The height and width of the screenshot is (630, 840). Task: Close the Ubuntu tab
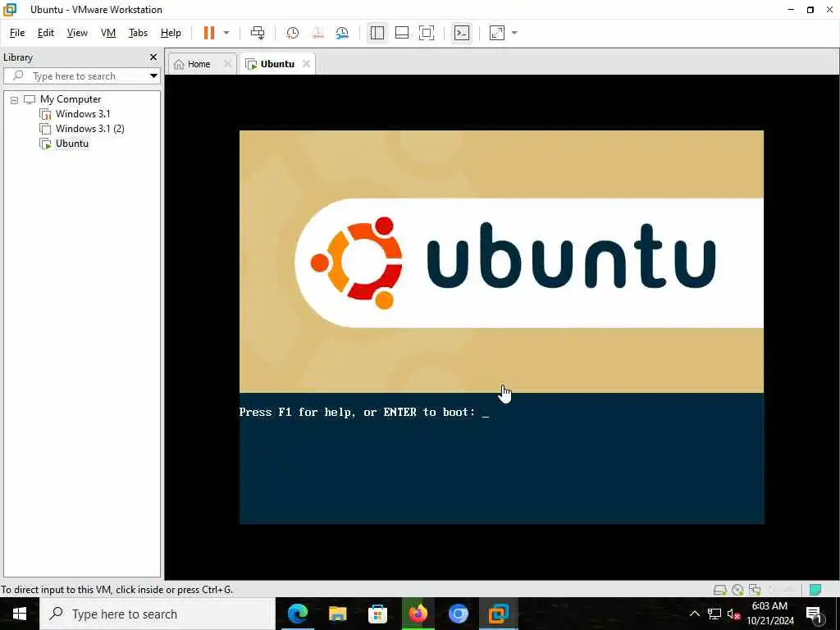(306, 64)
